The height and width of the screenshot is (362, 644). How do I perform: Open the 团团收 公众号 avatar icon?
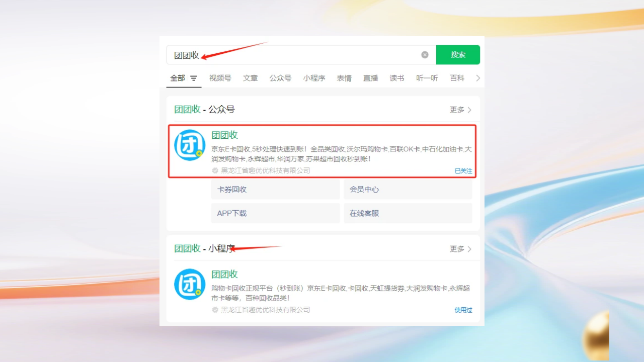190,145
